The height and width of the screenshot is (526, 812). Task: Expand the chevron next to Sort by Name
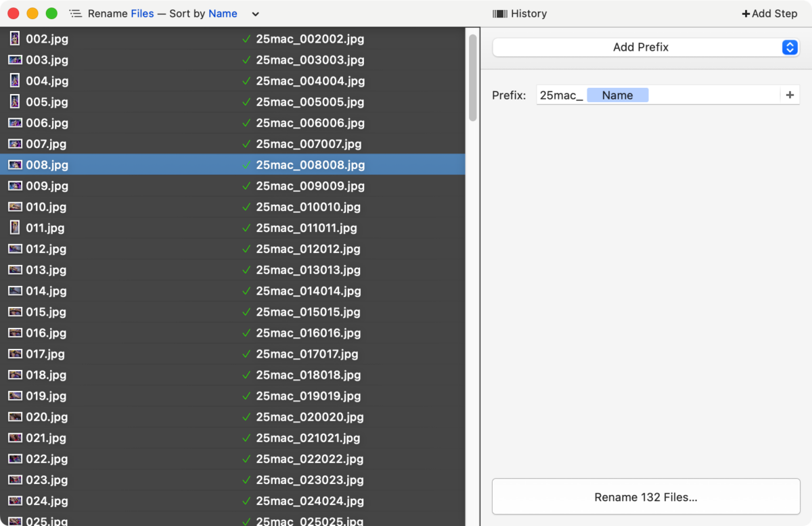[255, 14]
